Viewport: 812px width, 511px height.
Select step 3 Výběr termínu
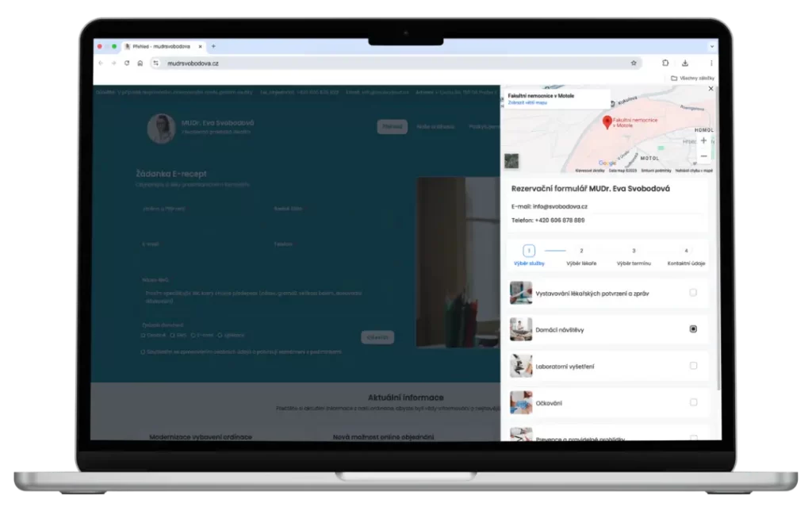pyautogui.click(x=634, y=255)
